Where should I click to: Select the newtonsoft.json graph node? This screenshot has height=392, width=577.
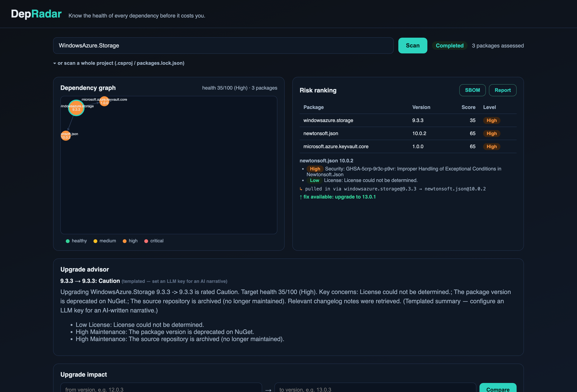(x=66, y=136)
